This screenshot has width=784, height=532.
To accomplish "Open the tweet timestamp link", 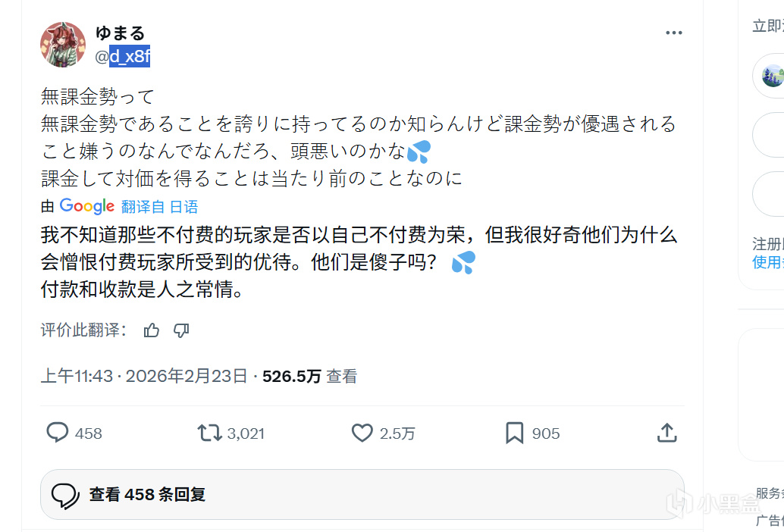I will (144, 376).
